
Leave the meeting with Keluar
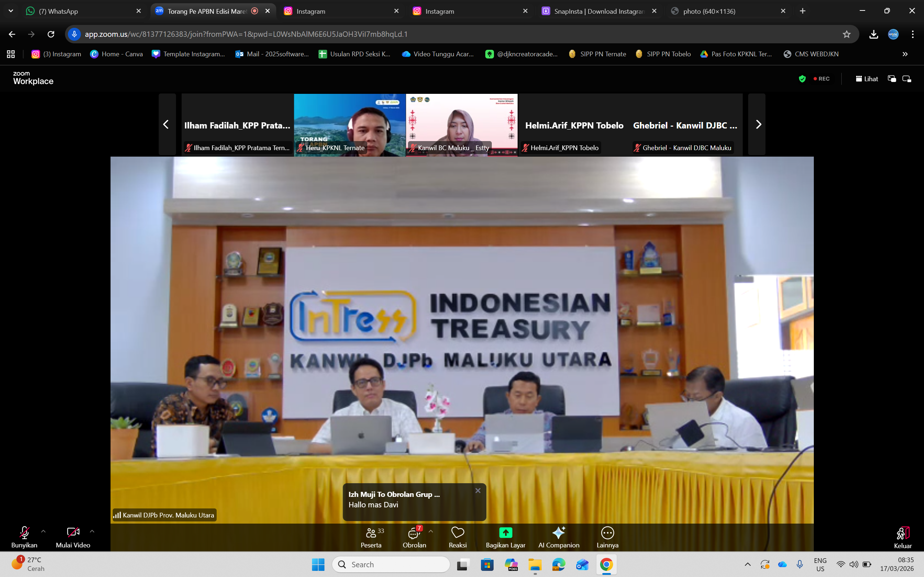tap(903, 536)
